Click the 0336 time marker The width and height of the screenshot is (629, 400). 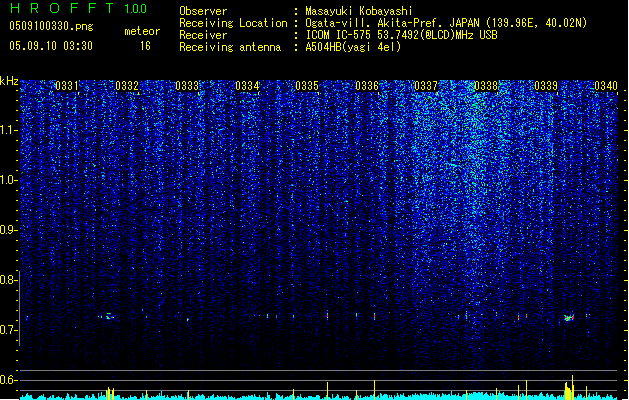click(367, 86)
